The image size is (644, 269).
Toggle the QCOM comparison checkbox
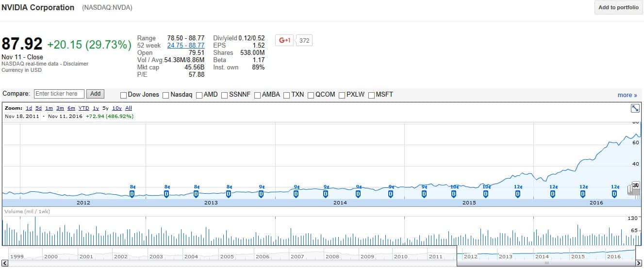(311, 95)
